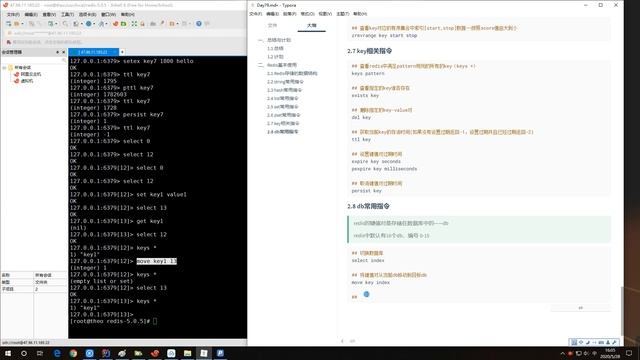
Task: Jump to outline item 2.4 list常用指令
Action: point(283,98)
